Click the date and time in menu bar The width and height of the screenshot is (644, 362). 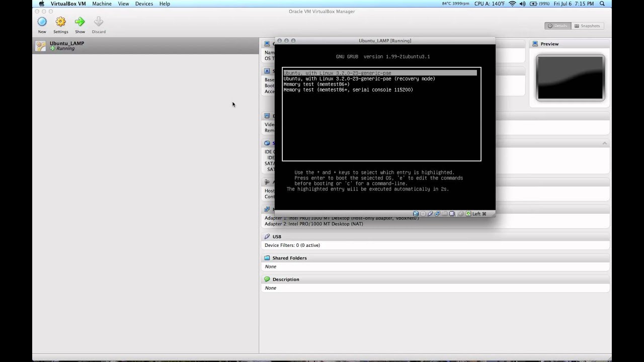pyautogui.click(x=574, y=4)
